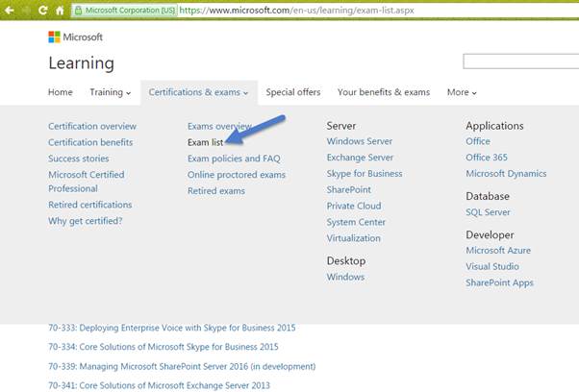Open Special offers menu item
579x392 pixels.
[x=293, y=92]
